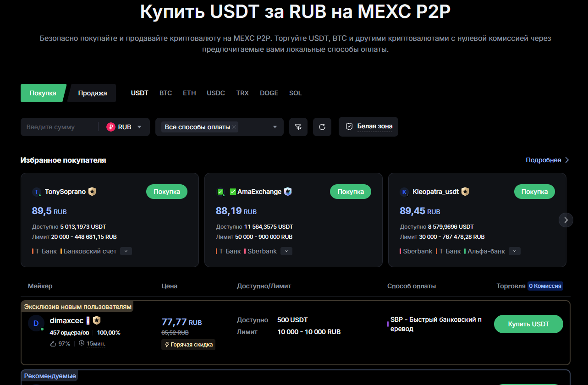Click Купить USDT for the dimaxcec offer
The height and width of the screenshot is (385, 588).
pos(528,324)
